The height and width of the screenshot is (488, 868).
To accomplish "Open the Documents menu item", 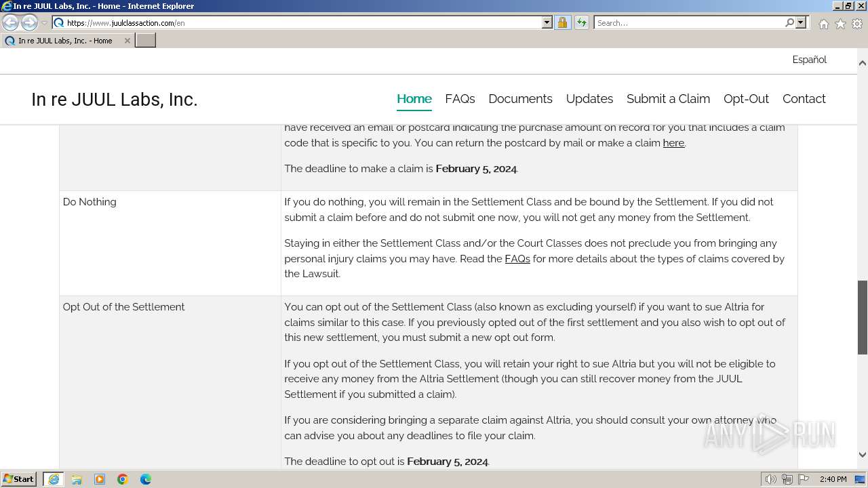I will pyautogui.click(x=520, y=99).
